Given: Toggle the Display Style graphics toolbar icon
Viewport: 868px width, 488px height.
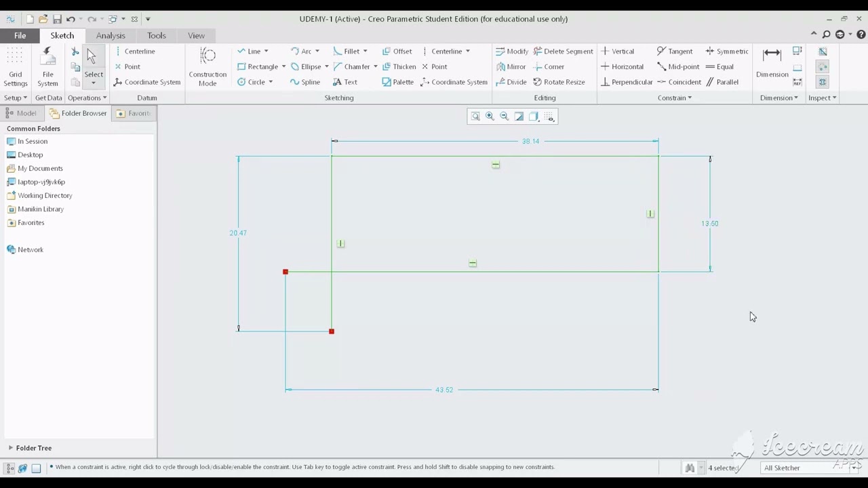Looking at the screenshot, I should (x=534, y=117).
